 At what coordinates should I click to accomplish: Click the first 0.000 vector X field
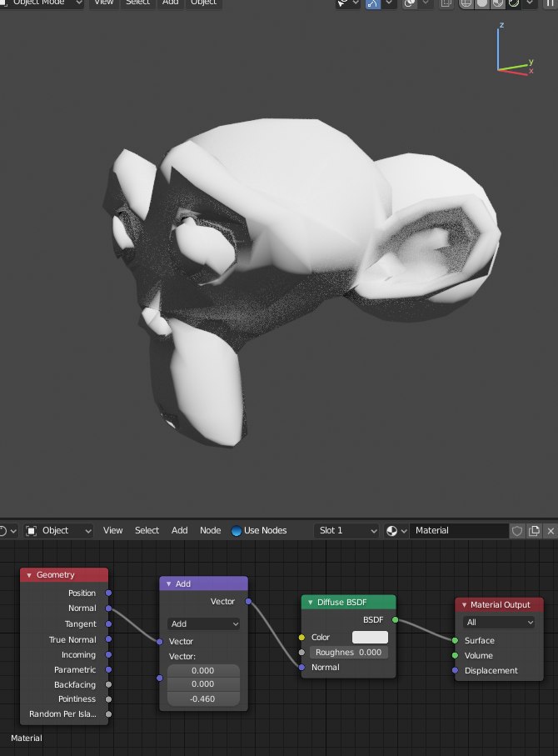203,671
